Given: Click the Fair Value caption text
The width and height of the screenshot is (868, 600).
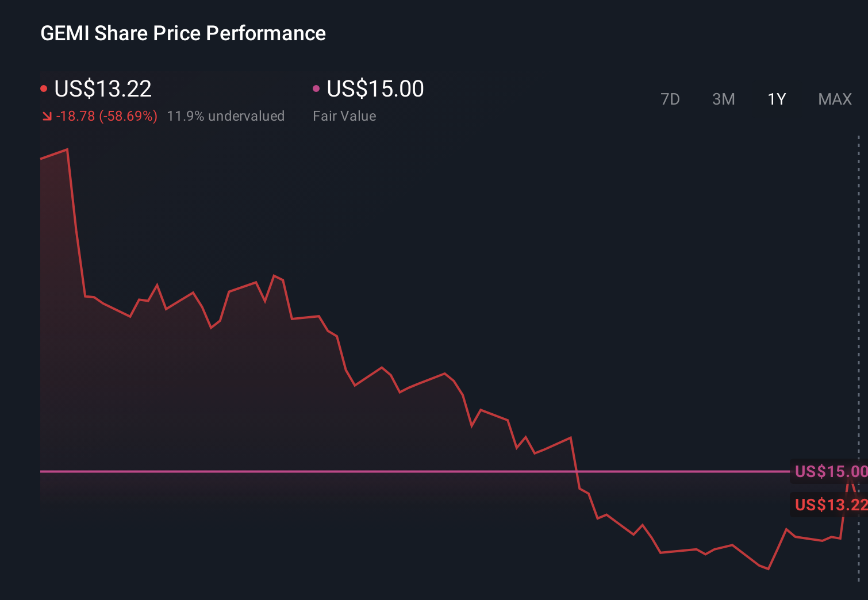Looking at the screenshot, I should pyautogui.click(x=344, y=116).
